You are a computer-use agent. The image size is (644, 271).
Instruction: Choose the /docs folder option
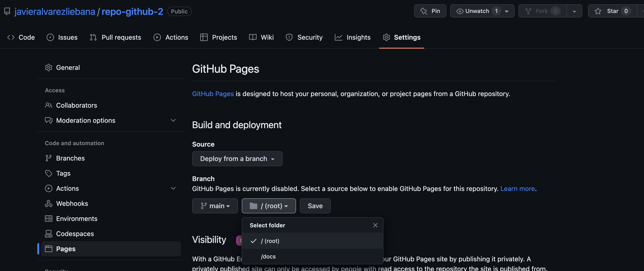click(268, 257)
